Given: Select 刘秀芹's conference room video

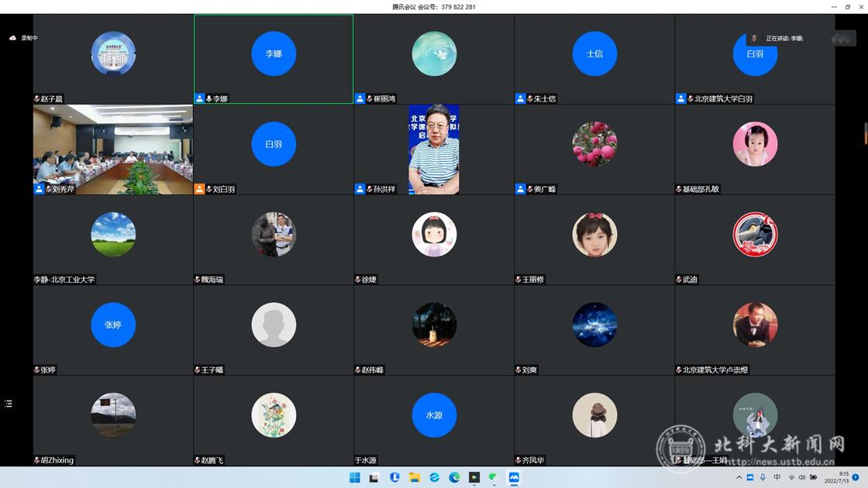Looking at the screenshot, I should (x=113, y=149).
